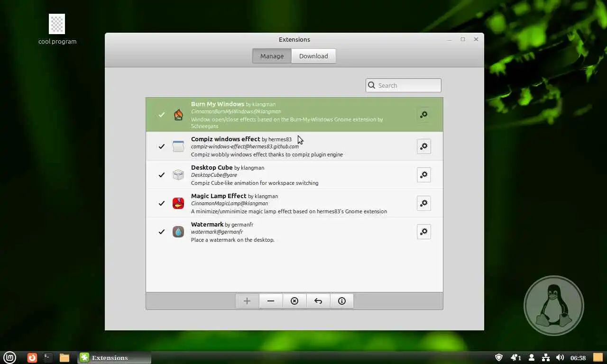The image size is (607, 364).
Task: Select the Burn My Windows title text
Action: [218, 104]
